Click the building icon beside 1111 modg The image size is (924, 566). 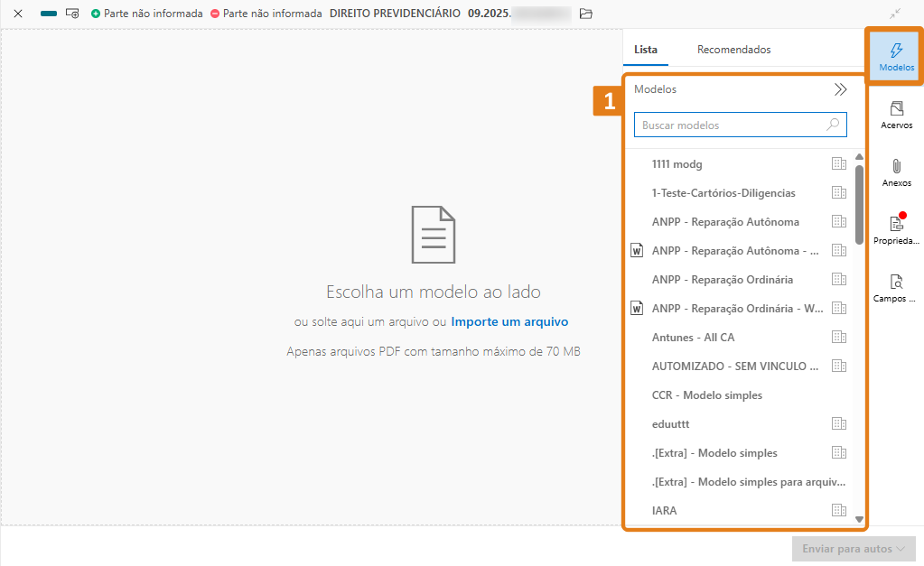click(838, 164)
